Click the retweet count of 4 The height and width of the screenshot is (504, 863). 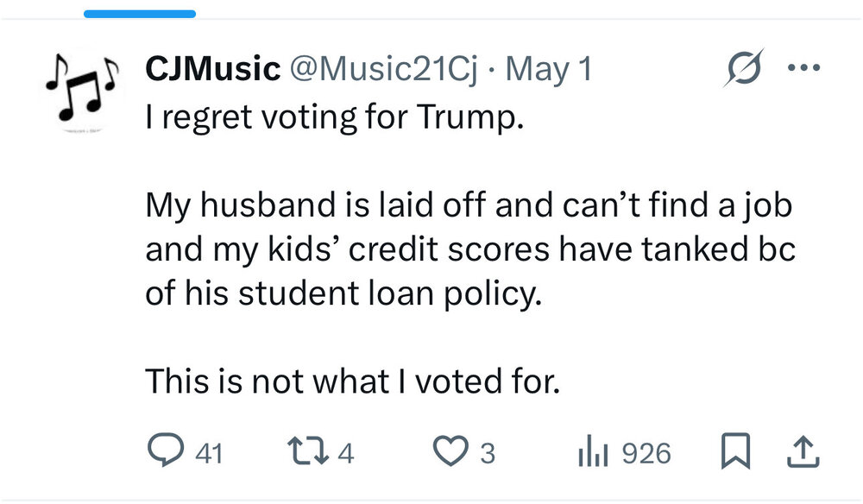345,453
